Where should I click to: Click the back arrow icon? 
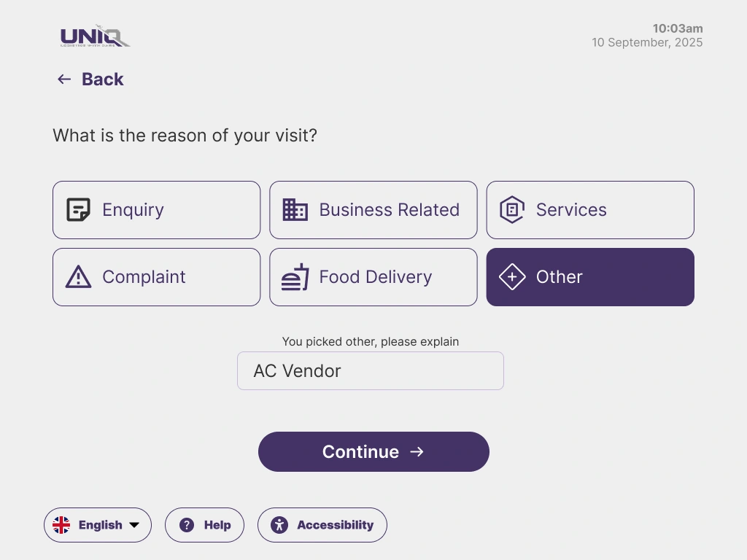pos(64,79)
